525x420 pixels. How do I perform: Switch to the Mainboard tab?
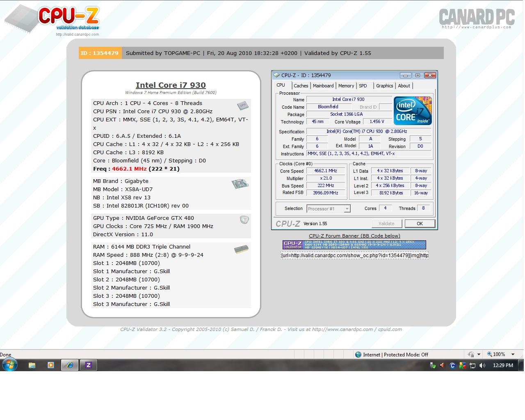pyautogui.click(x=323, y=86)
